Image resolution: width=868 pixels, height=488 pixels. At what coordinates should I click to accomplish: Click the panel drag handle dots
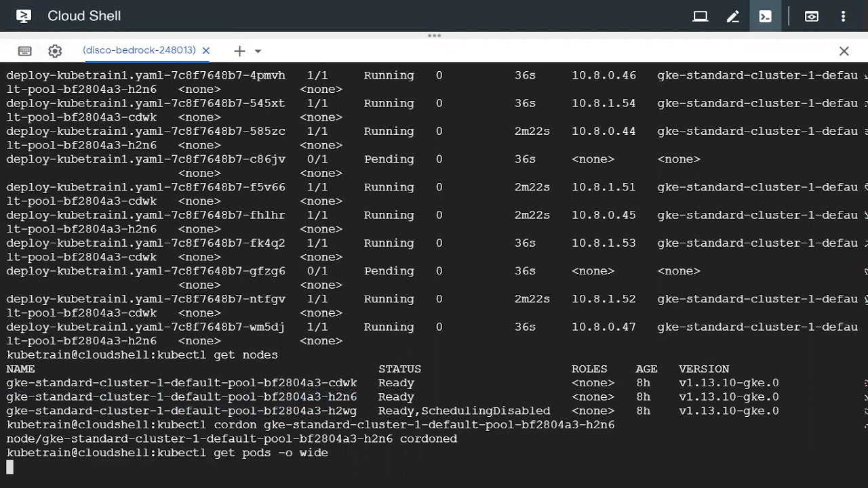pos(435,35)
